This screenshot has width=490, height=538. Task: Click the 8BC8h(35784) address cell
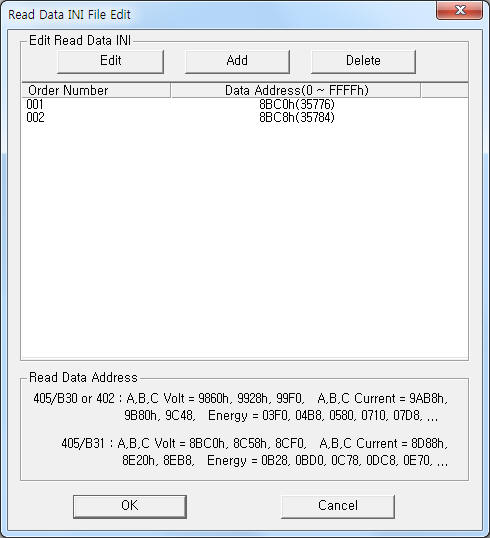296,117
